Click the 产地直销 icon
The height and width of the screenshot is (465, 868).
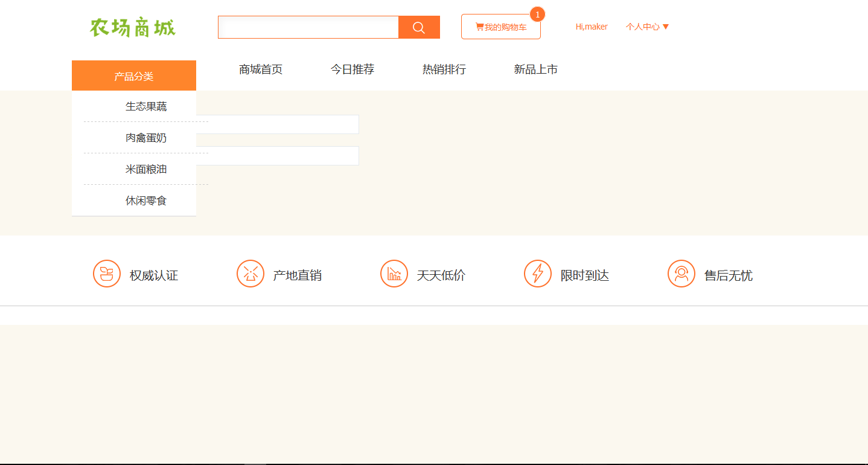point(251,274)
